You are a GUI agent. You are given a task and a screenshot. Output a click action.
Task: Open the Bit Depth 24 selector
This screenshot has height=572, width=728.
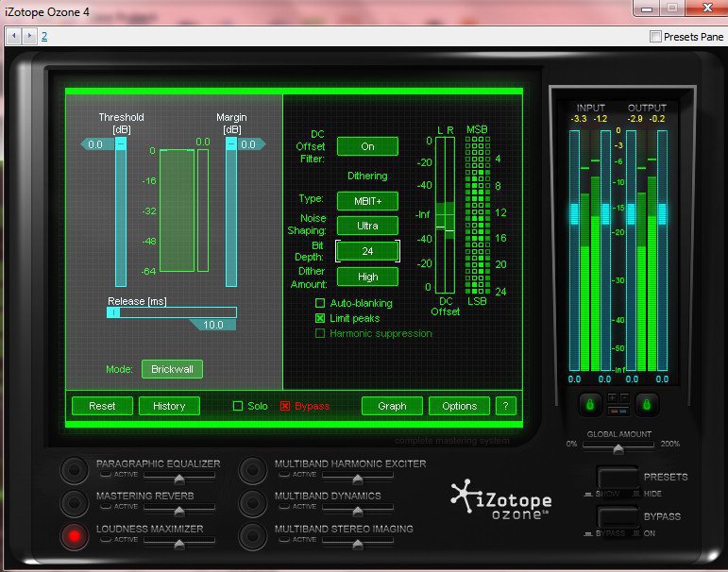pos(367,251)
